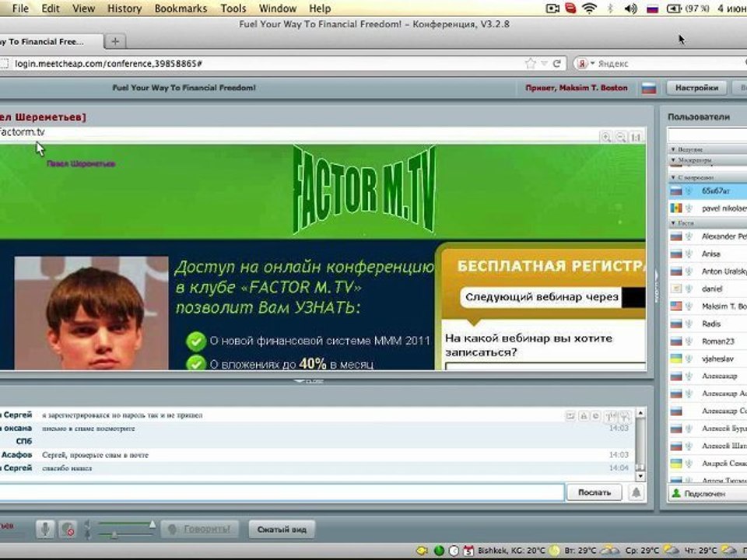
Task: Click the red status icon in the menu bar
Action: click(570, 8)
